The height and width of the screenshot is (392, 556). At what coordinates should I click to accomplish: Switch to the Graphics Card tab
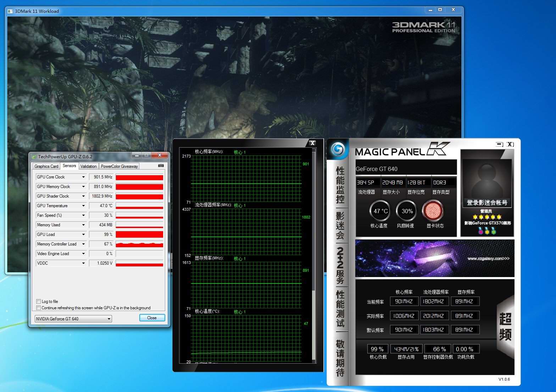(46, 166)
